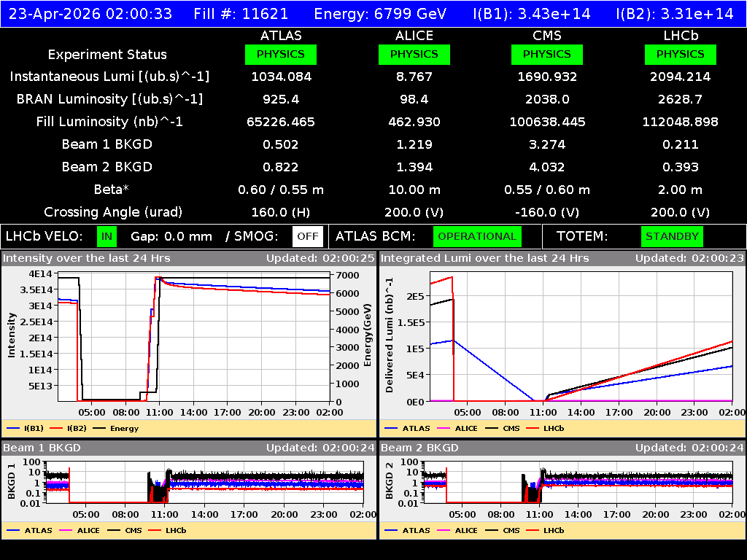Select CMS Beam 2 BKGD value 4.032
This screenshot has height=560, width=747.
547,167
